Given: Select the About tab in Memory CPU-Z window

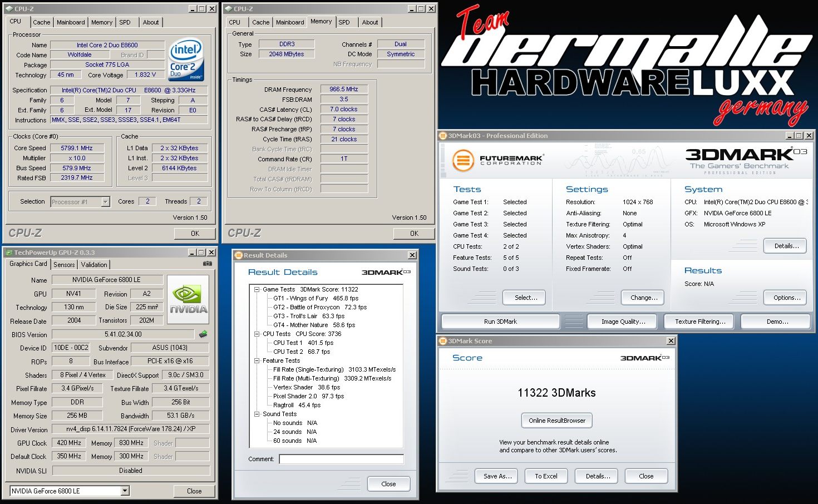Looking at the screenshot, I should 370,22.
